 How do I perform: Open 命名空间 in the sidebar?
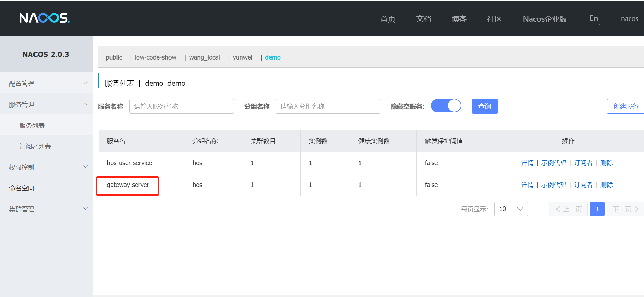(22, 188)
